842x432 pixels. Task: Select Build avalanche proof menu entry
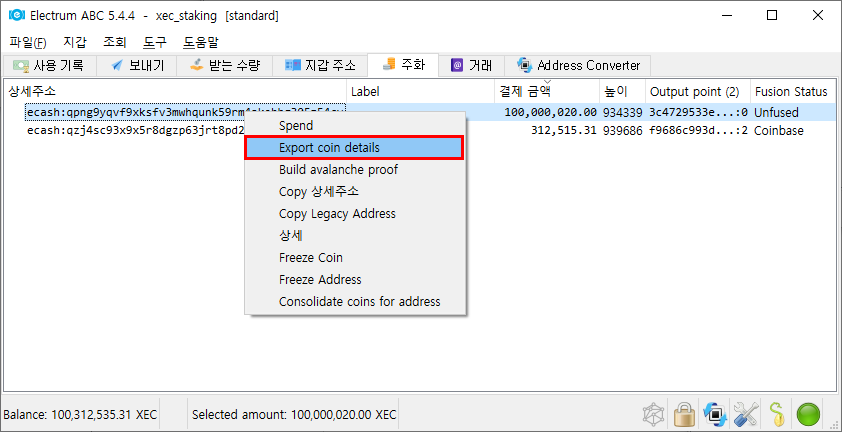click(x=338, y=170)
